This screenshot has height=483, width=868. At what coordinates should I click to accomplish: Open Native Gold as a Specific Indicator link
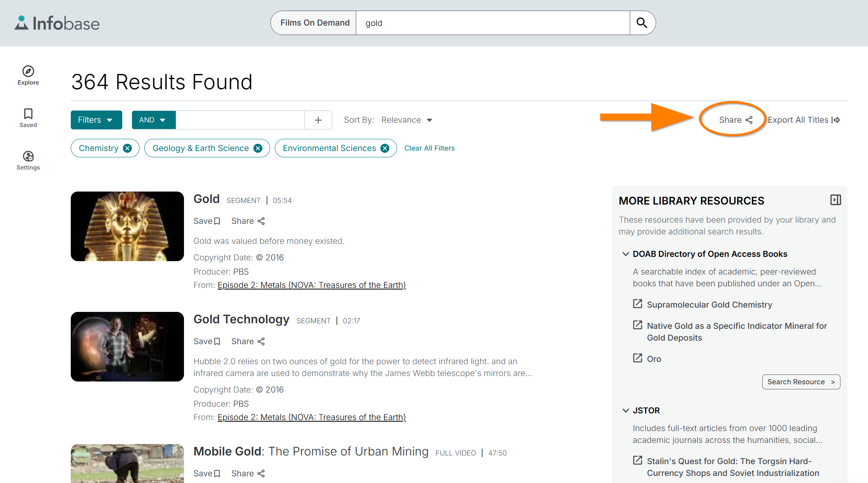coord(737,332)
